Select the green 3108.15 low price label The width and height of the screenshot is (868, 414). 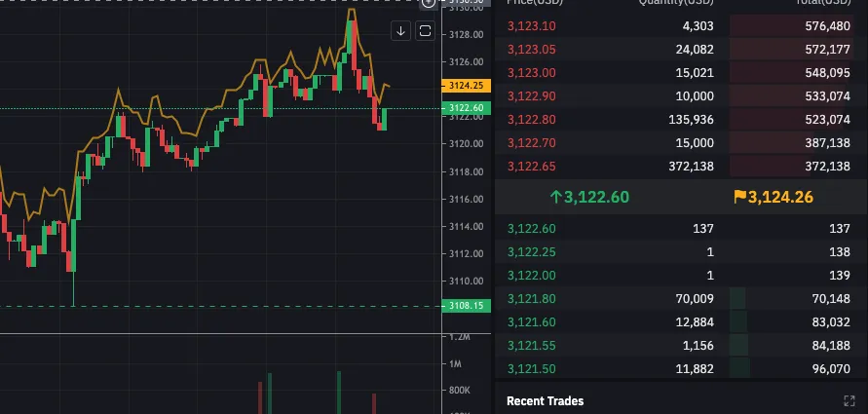(466, 306)
